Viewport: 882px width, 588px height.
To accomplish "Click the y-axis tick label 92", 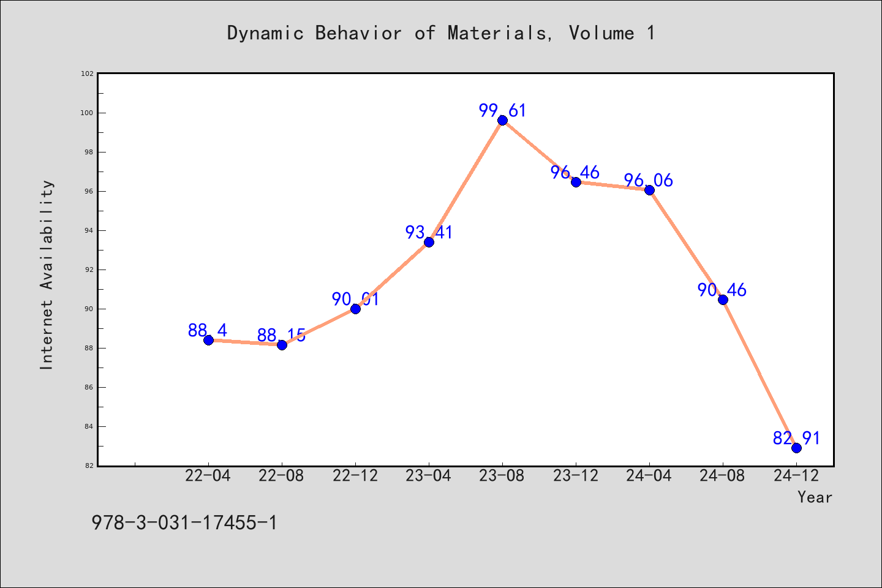I will tap(89, 269).
